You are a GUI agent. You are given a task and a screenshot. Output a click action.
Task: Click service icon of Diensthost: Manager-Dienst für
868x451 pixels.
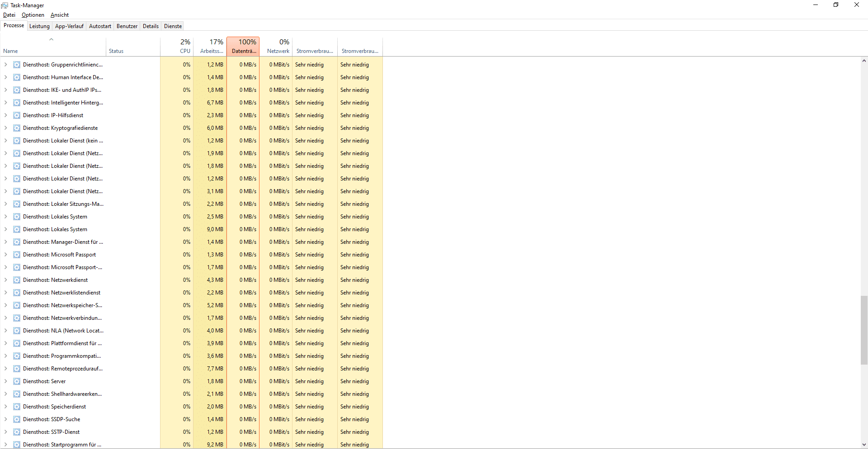pos(17,242)
